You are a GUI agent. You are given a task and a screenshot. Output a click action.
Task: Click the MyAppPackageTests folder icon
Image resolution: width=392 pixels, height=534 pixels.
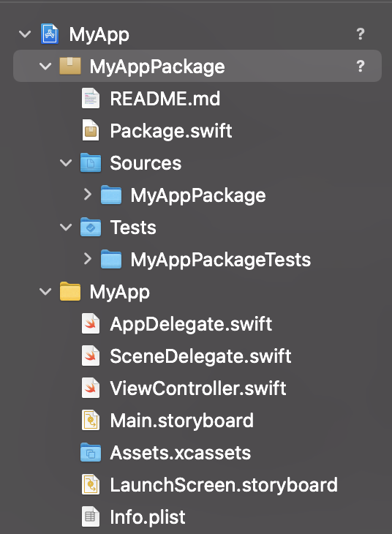coord(111,259)
